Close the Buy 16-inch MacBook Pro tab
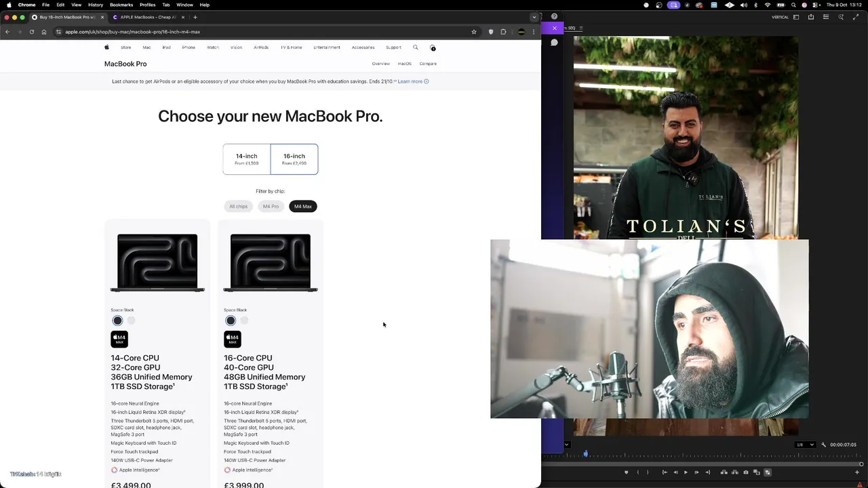The image size is (868, 488). coord(102,17)
